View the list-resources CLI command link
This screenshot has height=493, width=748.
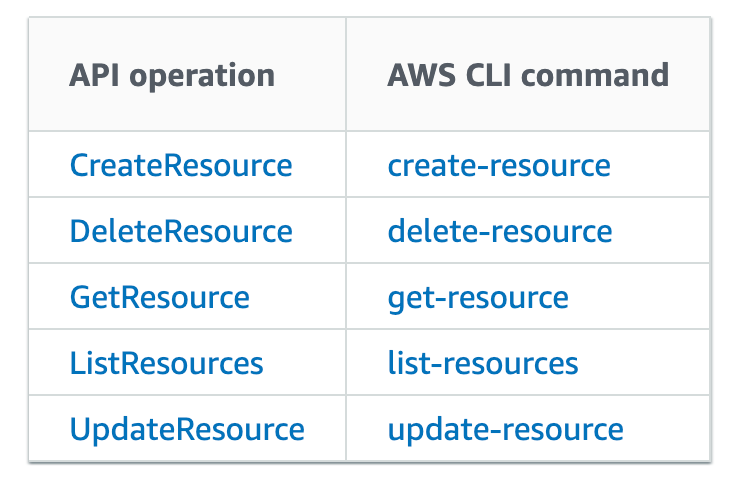[483, 363]
